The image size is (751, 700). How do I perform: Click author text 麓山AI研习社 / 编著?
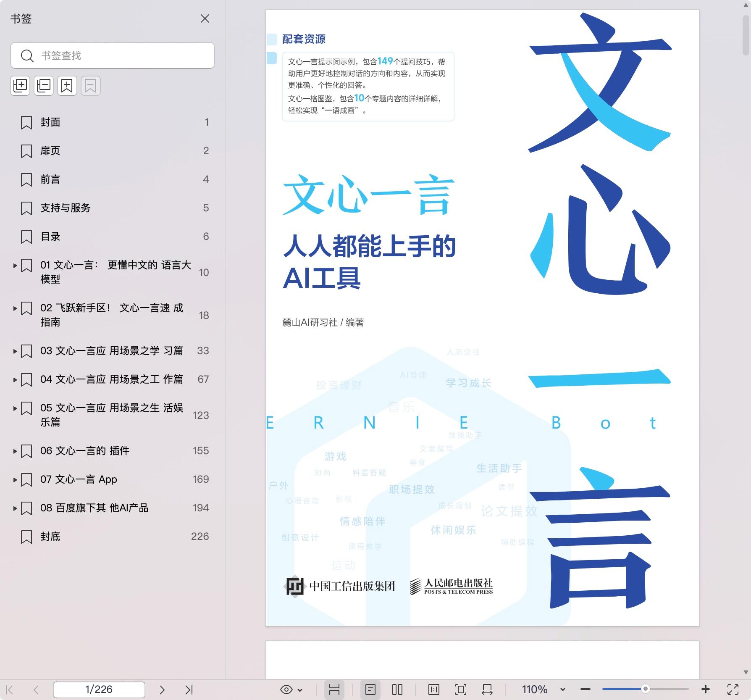click(x=323, y=322)
